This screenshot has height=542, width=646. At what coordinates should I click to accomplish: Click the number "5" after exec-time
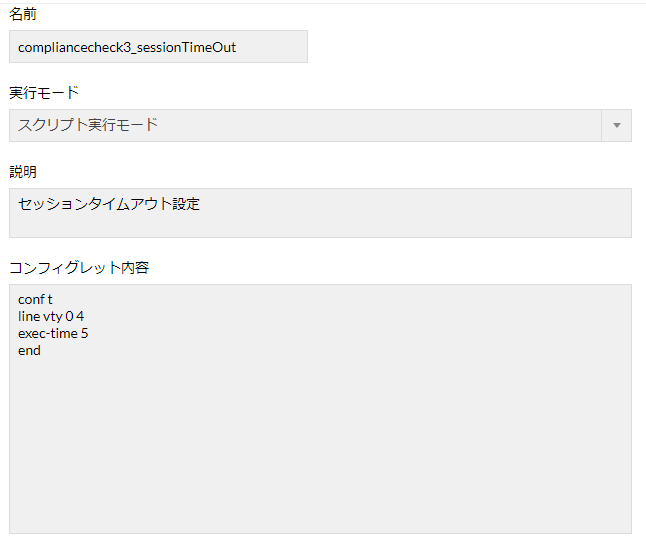click(x=84, y=333)
